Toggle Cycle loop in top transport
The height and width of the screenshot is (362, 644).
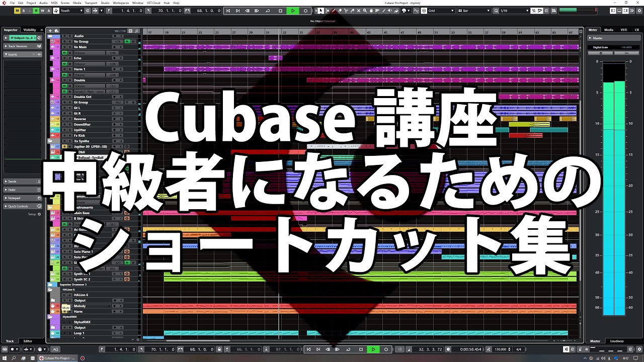point(268,11)
